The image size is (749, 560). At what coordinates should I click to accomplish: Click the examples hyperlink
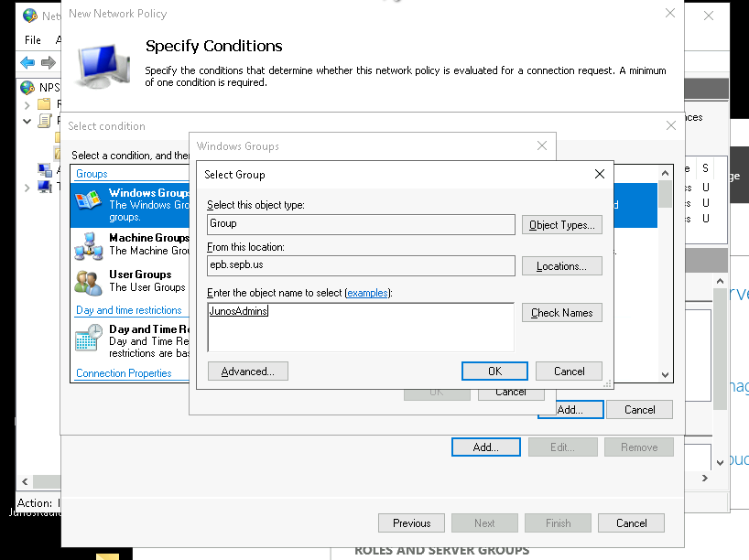[366, 293]
